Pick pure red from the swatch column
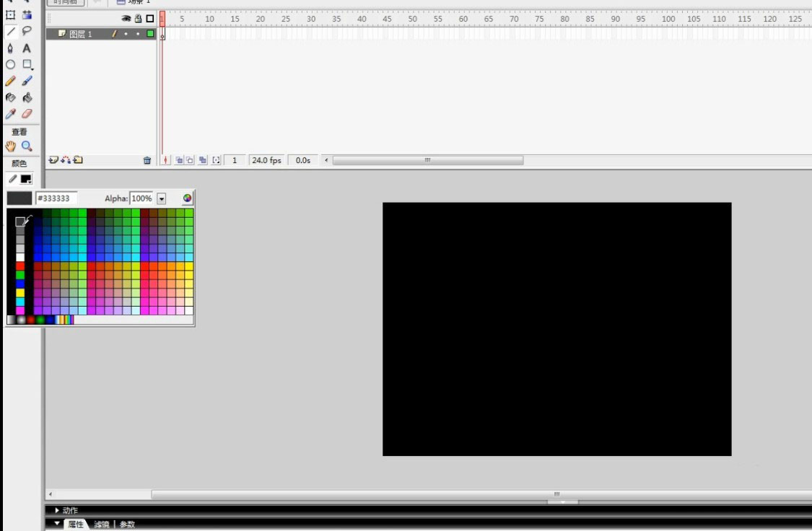 [20, 266]
